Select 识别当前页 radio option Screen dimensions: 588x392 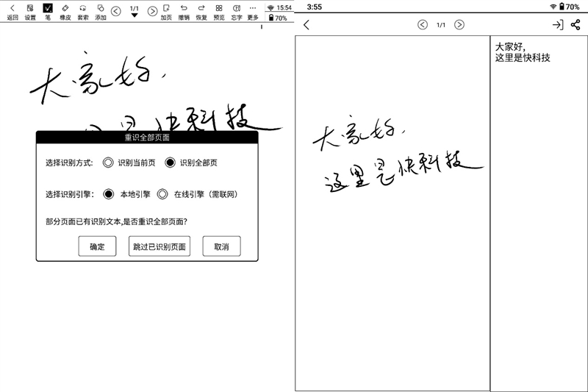(x=108, y=163)
